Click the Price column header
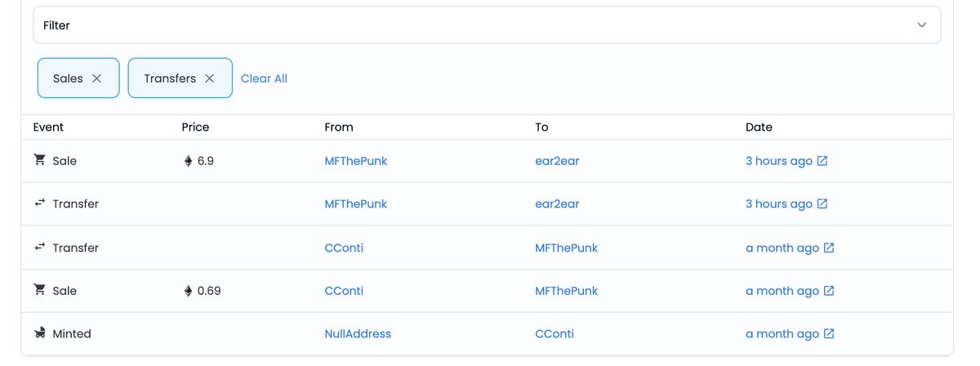Image resolution: width=980 pixels, height=366 pixels. [195, 127]
